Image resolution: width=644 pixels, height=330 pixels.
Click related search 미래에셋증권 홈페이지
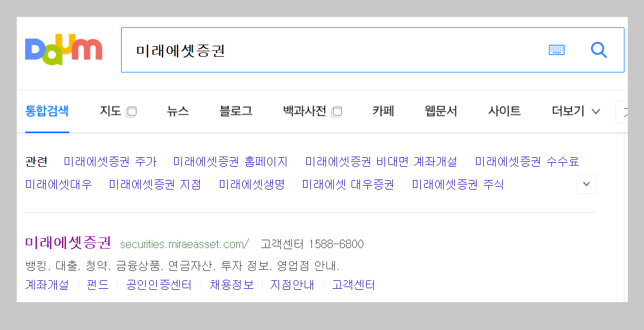click(x=230, y=161)
